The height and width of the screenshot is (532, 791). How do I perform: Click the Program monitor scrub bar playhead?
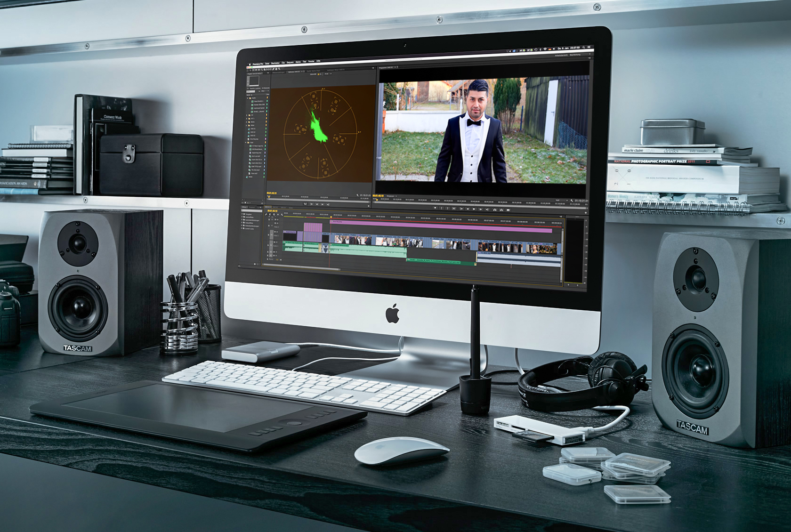tap(377, 200)
